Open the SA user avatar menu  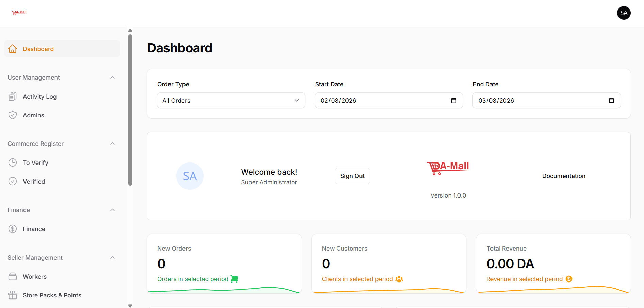(624, 13)
